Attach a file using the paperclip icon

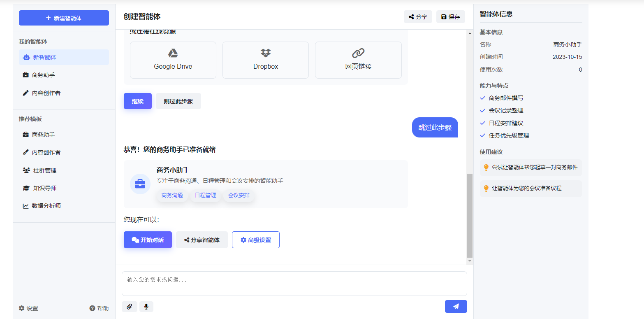[130, 306]
